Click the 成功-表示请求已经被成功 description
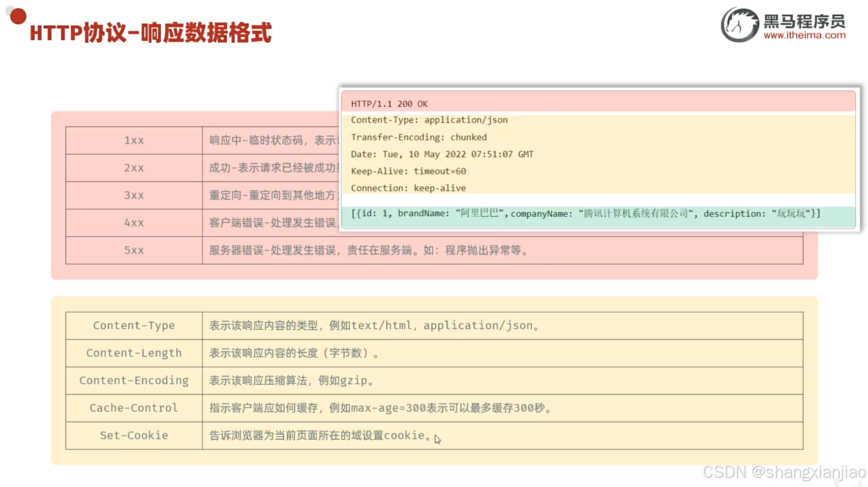868x487 pixels. 274,168
